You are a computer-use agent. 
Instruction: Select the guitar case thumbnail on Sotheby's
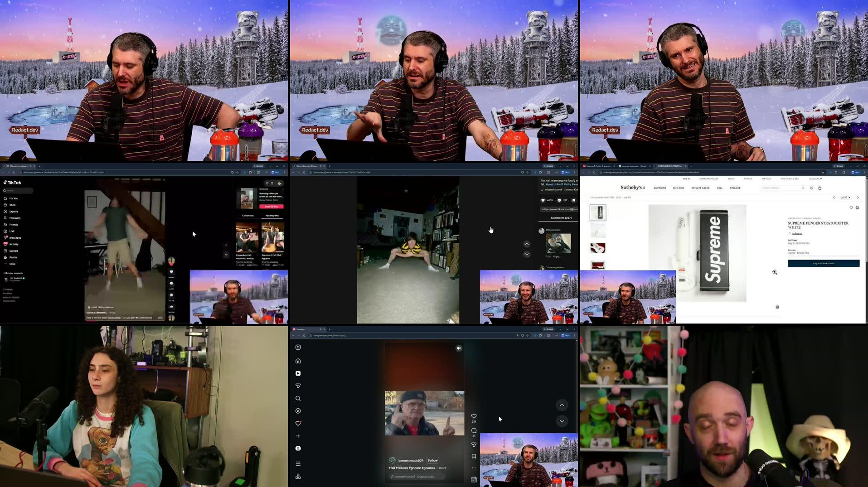[597, 265]
